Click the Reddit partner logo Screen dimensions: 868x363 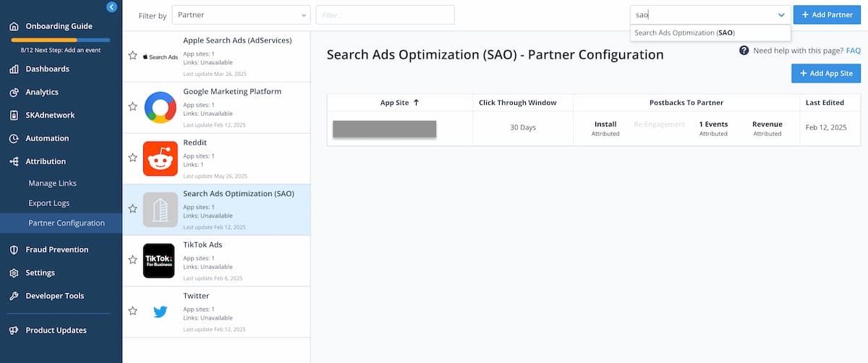pyautogui.click(x=160, y=158)
